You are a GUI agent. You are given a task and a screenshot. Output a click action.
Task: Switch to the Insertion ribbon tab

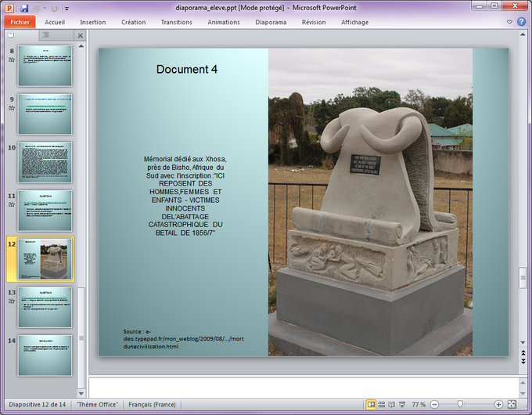point(93,22)
